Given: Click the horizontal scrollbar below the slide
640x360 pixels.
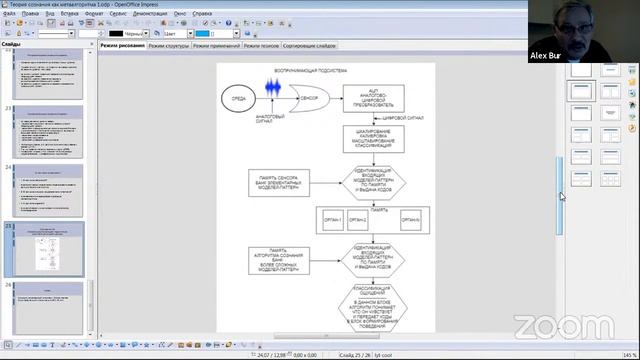Looking at the screenshot, I should [x=327, y=336].
